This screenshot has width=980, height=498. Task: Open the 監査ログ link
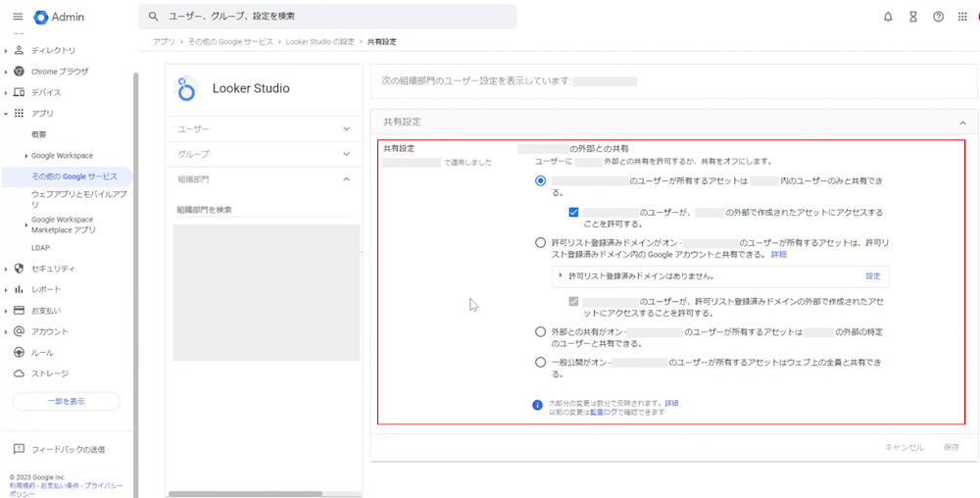(x=603, y=413)
